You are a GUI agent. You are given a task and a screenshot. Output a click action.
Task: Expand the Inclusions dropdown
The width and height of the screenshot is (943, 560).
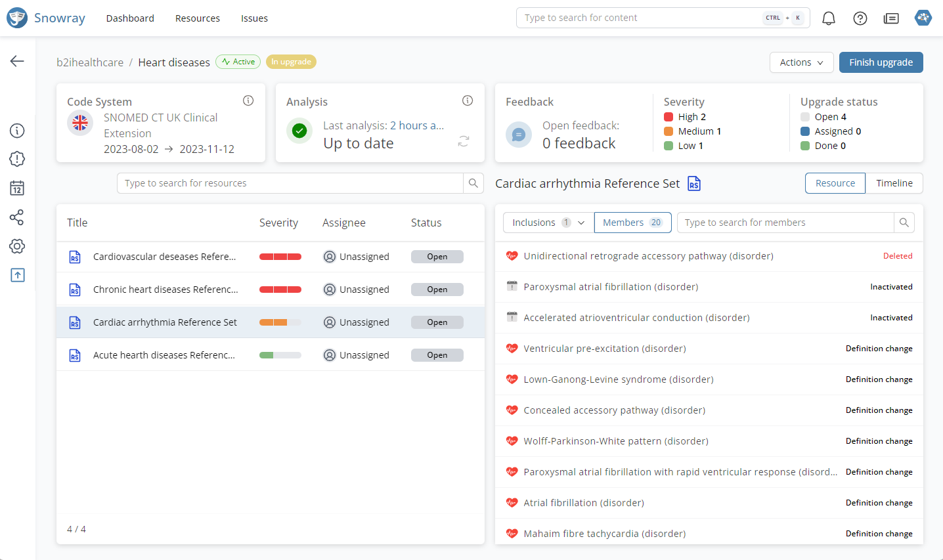(548, 223)
